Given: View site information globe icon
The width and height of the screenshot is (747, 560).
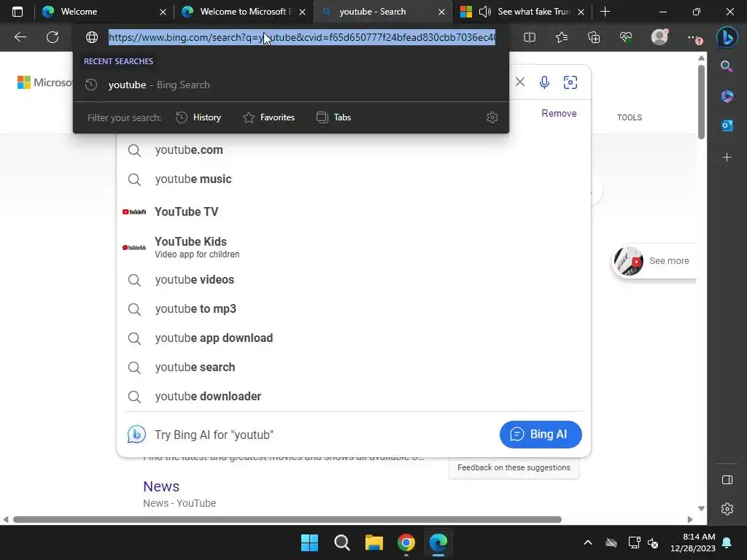Looking at the screenshot, I should [x=91, y=37].
